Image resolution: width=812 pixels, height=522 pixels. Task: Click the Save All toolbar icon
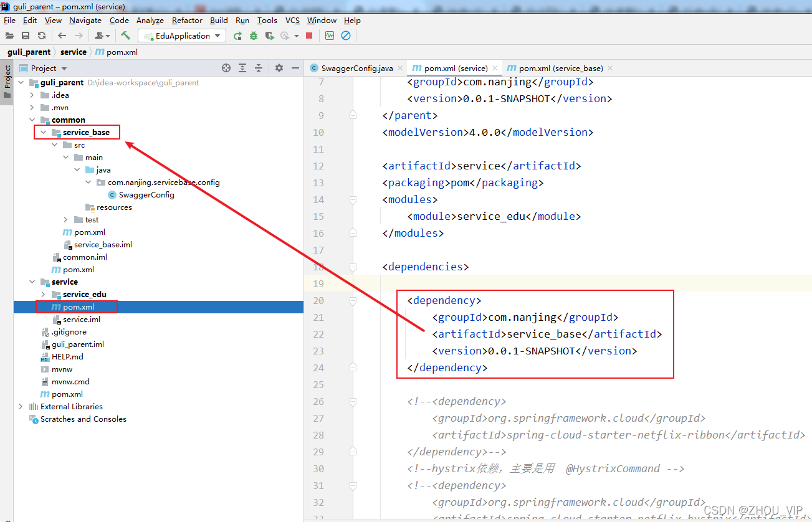26,36
